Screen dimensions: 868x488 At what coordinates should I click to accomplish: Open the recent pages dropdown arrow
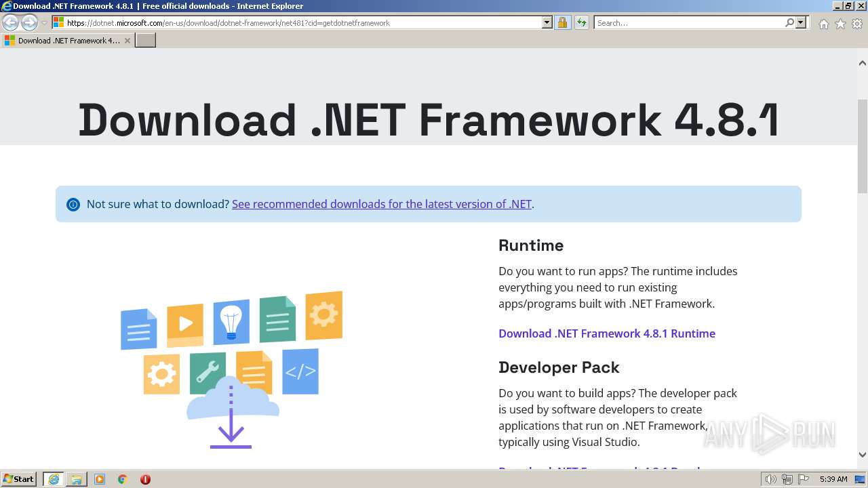(x=44, y=23)
